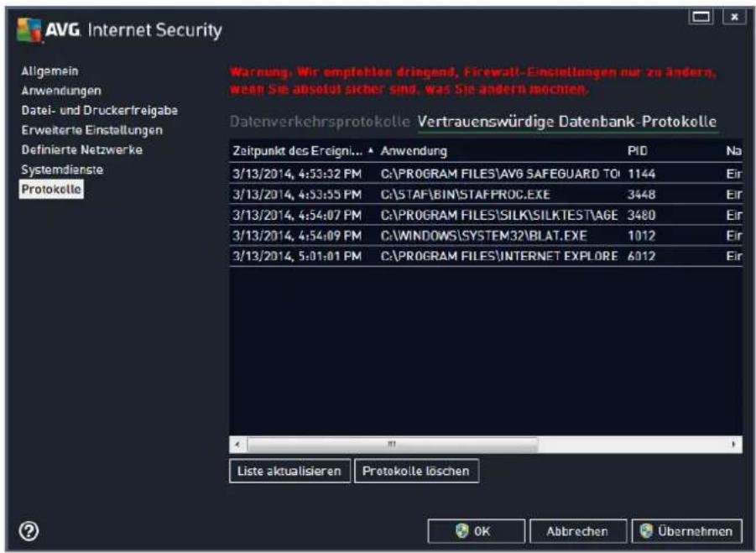Click the STAFPROC.EXE application path
This screenshot has height=553, width=756.
coord(466,195)
